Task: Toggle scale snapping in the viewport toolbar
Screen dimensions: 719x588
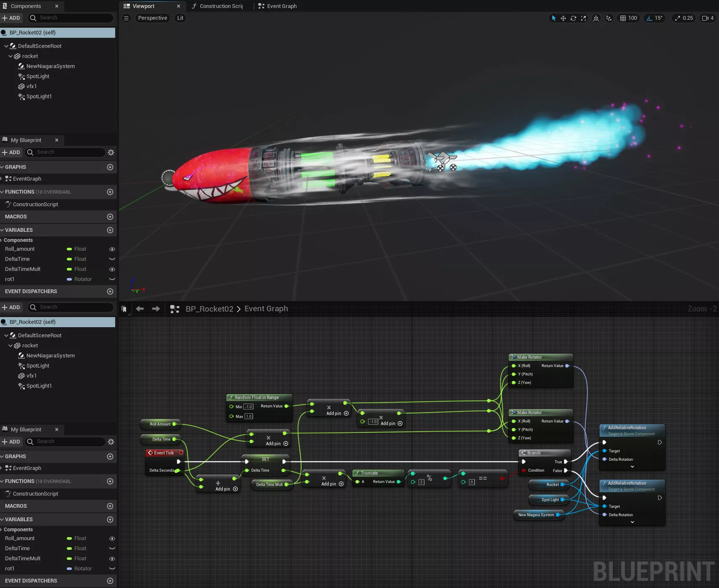Action: [x=677, y=18]
